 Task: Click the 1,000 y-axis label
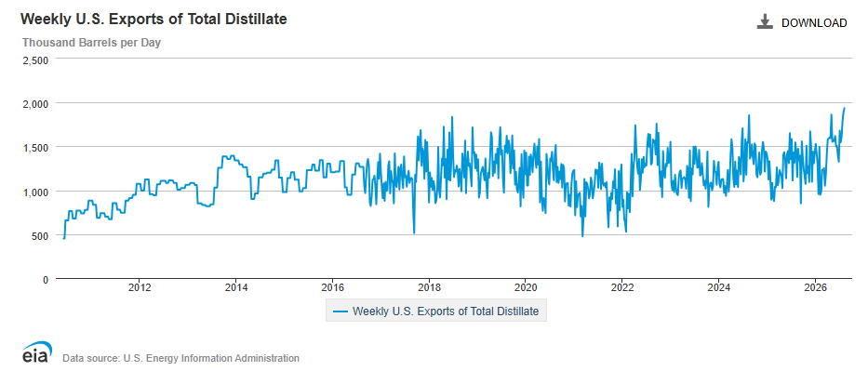pyautogui.click(x=35, y=192)
